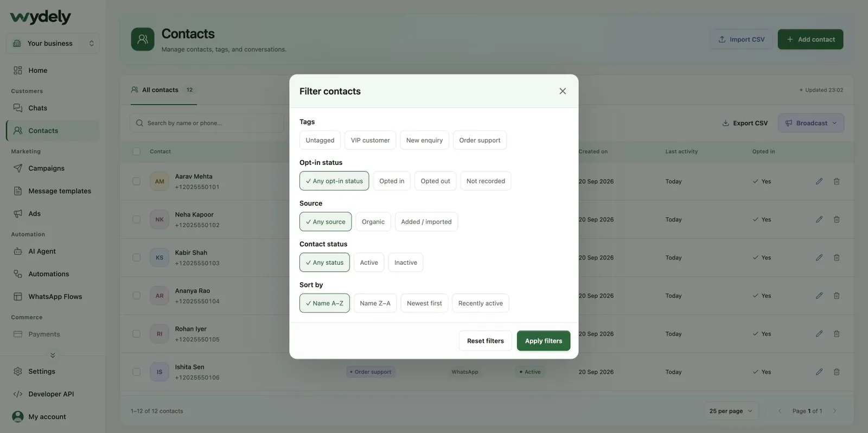Select Organic source filter
Viewport: 868px width, 433px height.
click(x=373, y=221)
